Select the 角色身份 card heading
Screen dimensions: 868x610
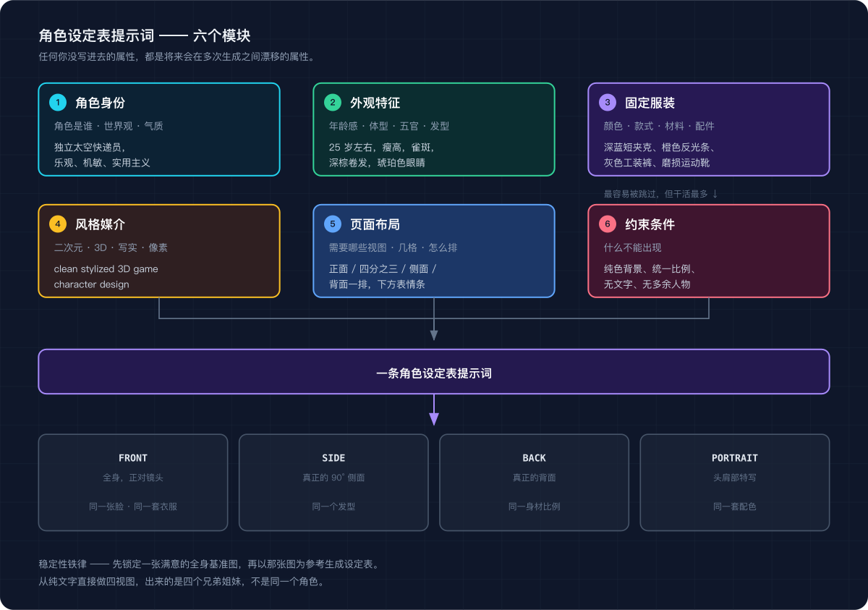click(x=100, y=103)
